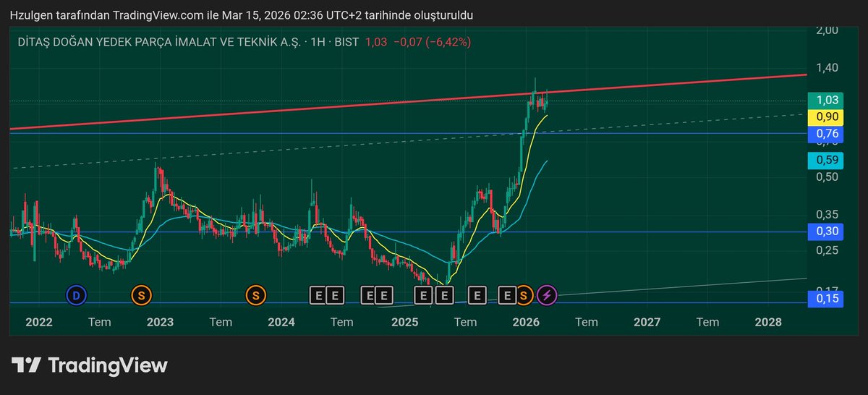
Task: Click the 2026 time axis label
Action: pyautogui.click(x=525, y=323)
